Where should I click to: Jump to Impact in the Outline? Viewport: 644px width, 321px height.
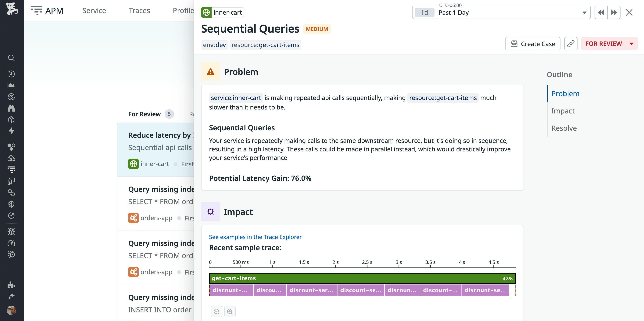pyautogui.click(x=563, y=111)
